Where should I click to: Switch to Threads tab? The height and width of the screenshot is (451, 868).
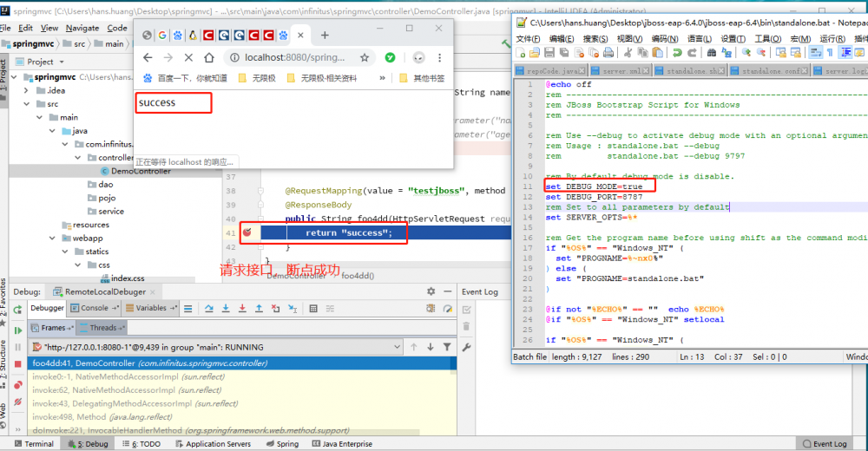tap(103, 328)
